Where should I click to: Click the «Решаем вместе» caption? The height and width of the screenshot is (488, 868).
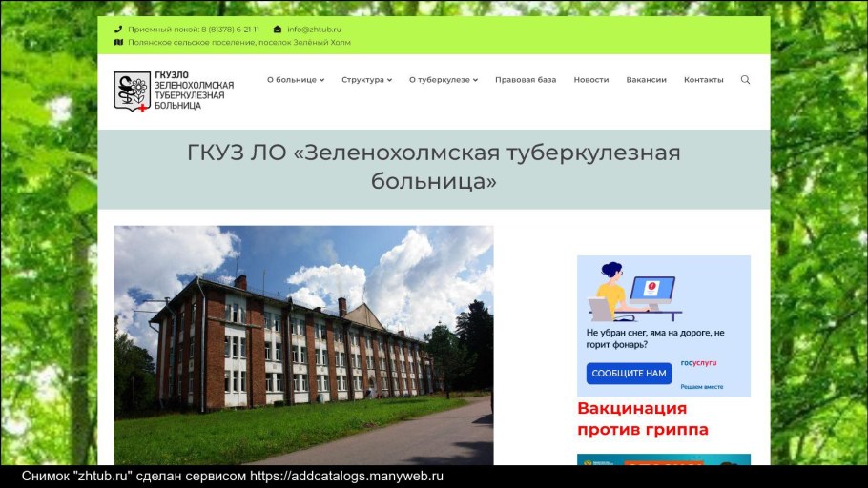701,387
